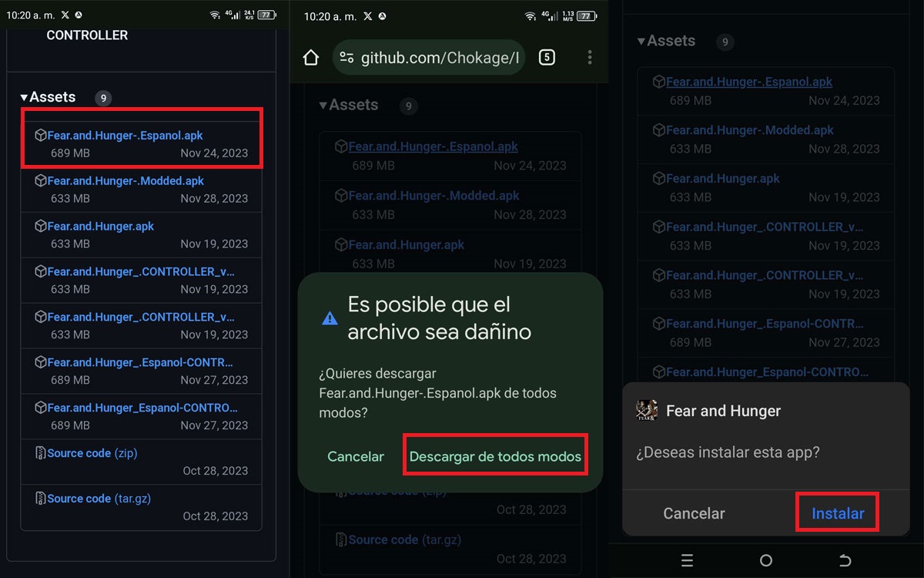Image resolution: width=924 pixels, height=578 pixels.
Task: Open Android recent apps icon
Action: 688,560
